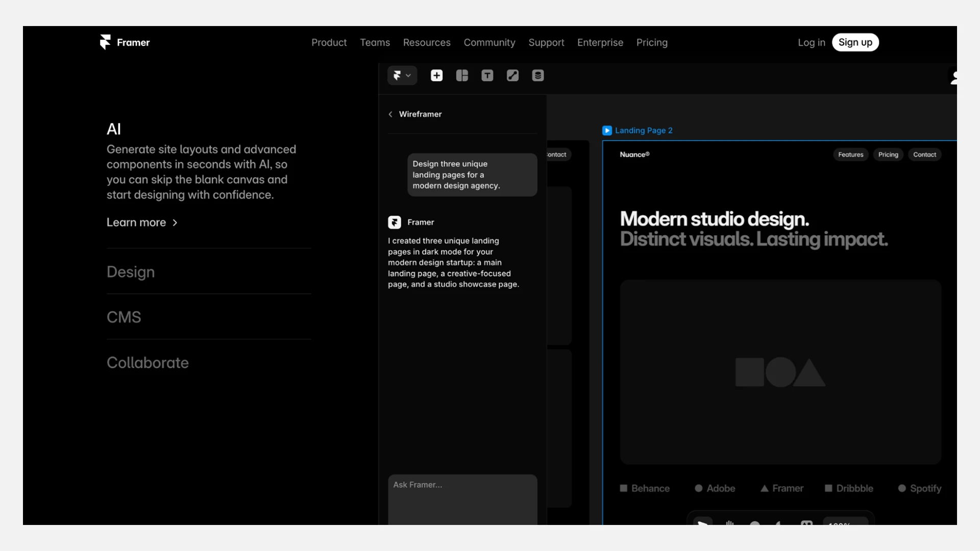Viewport: 980px width, 551px height.
Task: Click the Framer avatar icon in chat
Action: tap(395, 222)
